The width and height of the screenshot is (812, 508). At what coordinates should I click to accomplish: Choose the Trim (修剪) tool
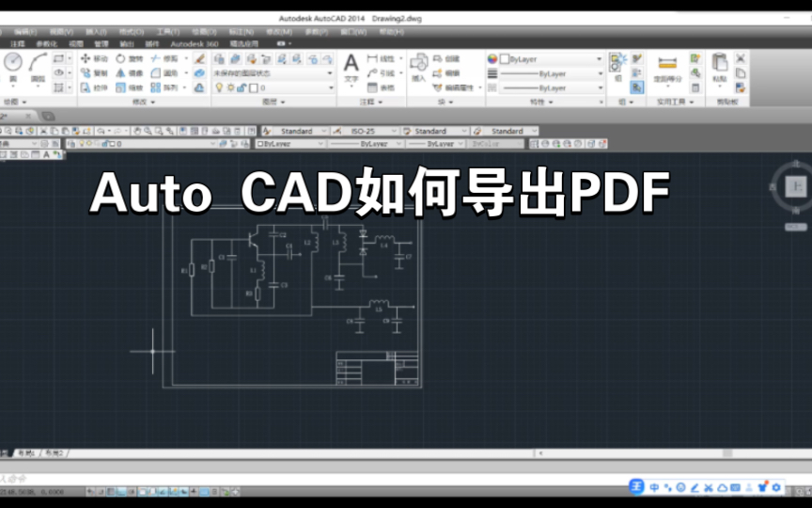[164, 58]
